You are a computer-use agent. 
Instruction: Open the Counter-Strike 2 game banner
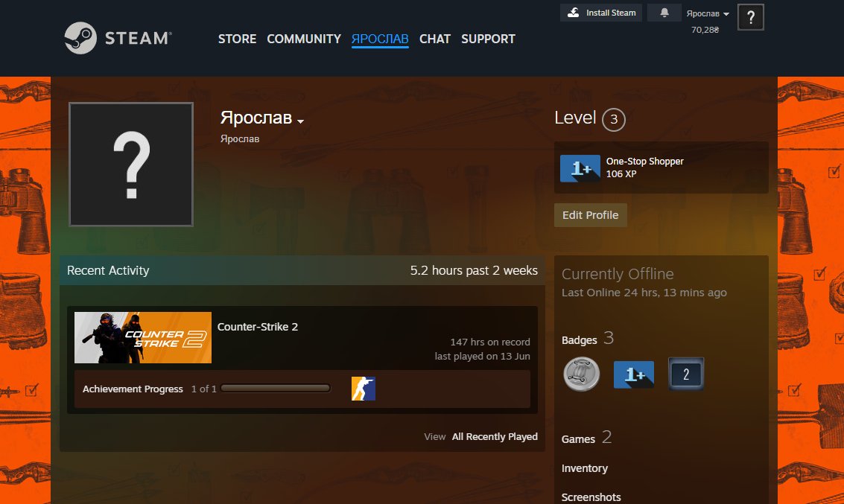[x=142, y=337]
